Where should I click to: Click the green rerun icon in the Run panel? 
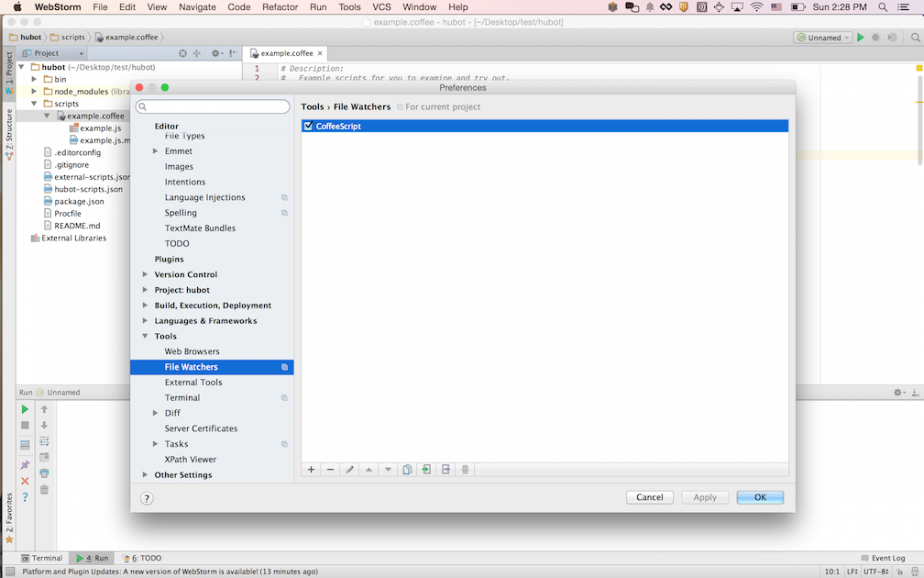(25, 409)
